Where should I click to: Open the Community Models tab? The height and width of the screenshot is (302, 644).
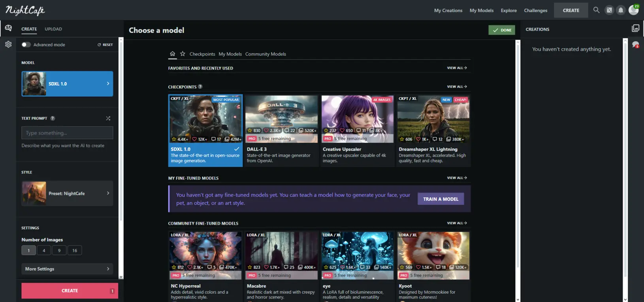(x=266, y=54)
